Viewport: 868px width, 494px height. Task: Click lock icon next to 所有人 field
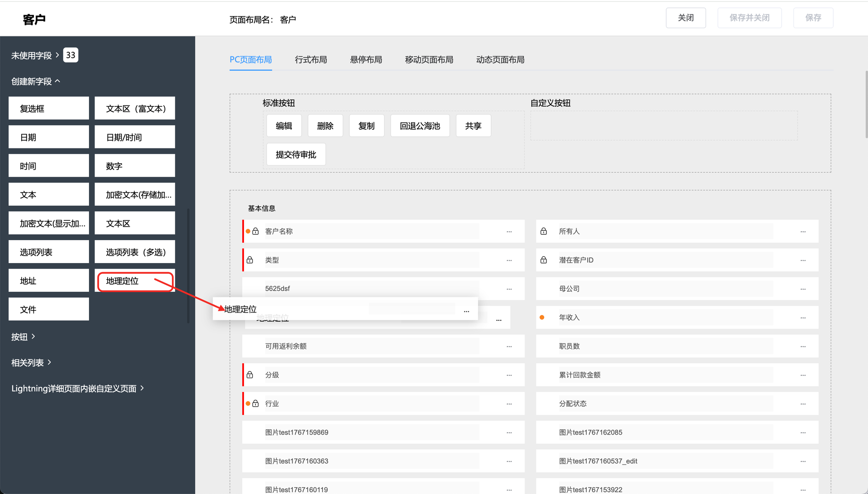(x=543, y=231)
